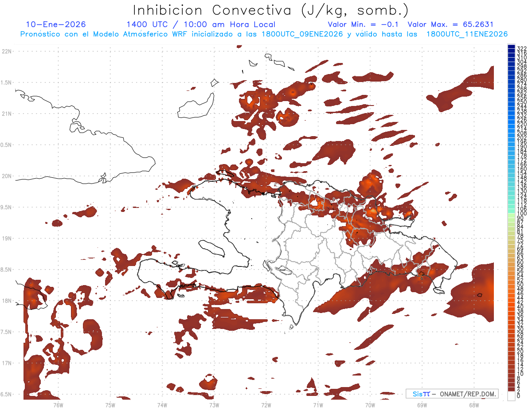Screen dimensions: 532x411
Task: Select the date label '10-Ene-2026'
Action: (56, 24)
